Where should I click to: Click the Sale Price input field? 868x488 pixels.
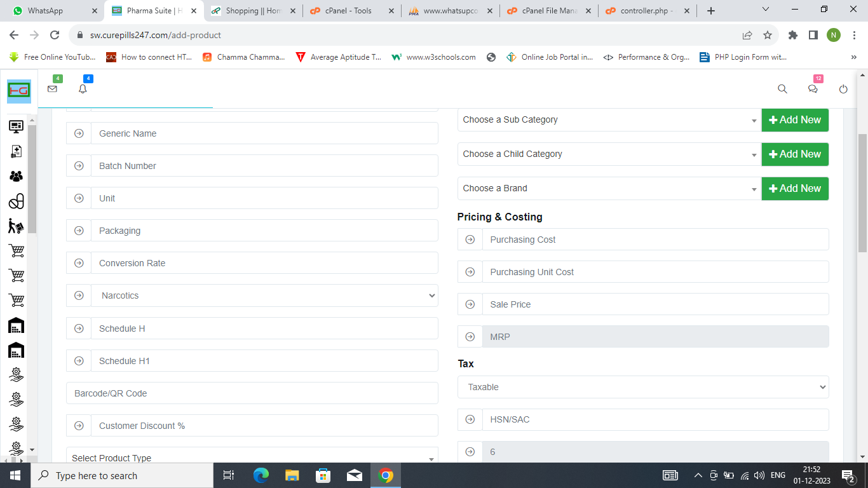(x=654, y=304)
